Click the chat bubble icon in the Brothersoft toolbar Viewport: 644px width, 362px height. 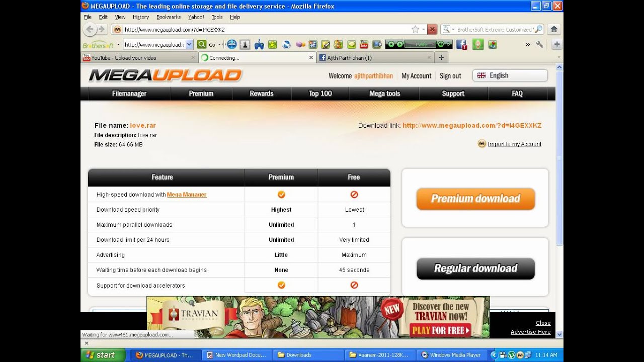(351, 44)
